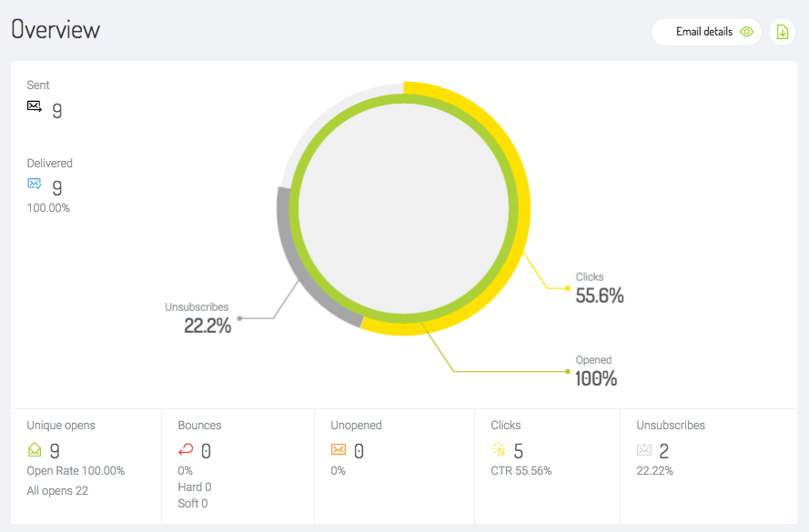The height and width of the screenshot is (532, 809).
Task: Select the grey Unsubscribes arc on the chart
Action: tap(292, 268)
